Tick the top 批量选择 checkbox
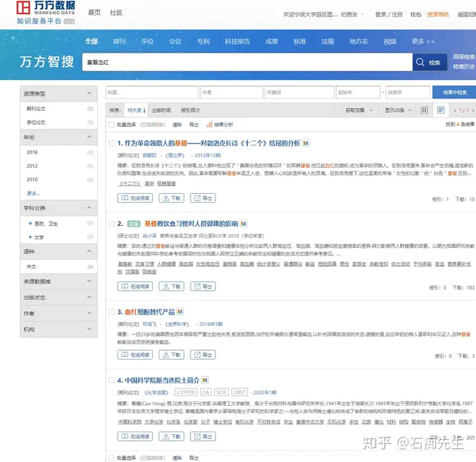This screenshot has height=462, width=476. click(112, 124)
